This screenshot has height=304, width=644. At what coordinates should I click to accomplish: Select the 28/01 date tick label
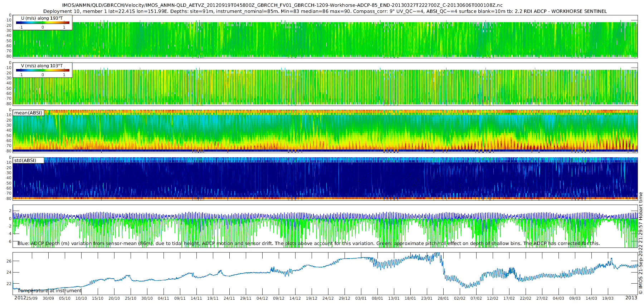tap(443, 298)
